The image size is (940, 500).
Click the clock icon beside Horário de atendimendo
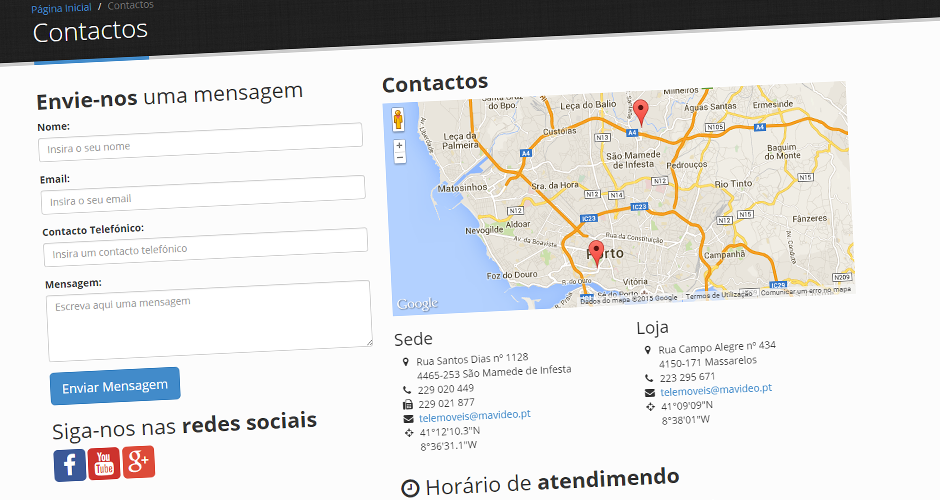(410, 488)
